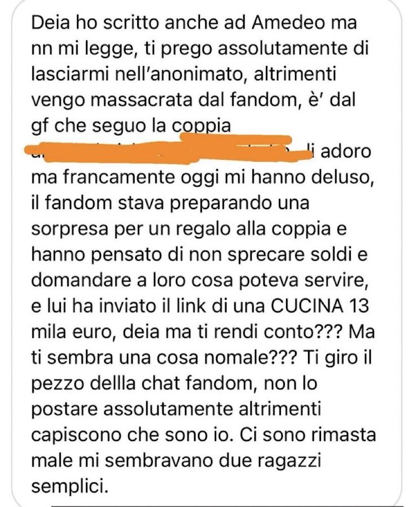The height and width of the screenshot is (507, 420).
Task: Click the word "adoro" beside the scribble
Action: tap(346, 152)
